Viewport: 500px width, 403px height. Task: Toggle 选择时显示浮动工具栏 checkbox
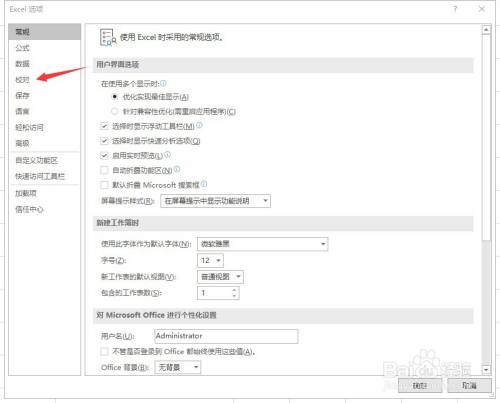click(x=104, y=126)
